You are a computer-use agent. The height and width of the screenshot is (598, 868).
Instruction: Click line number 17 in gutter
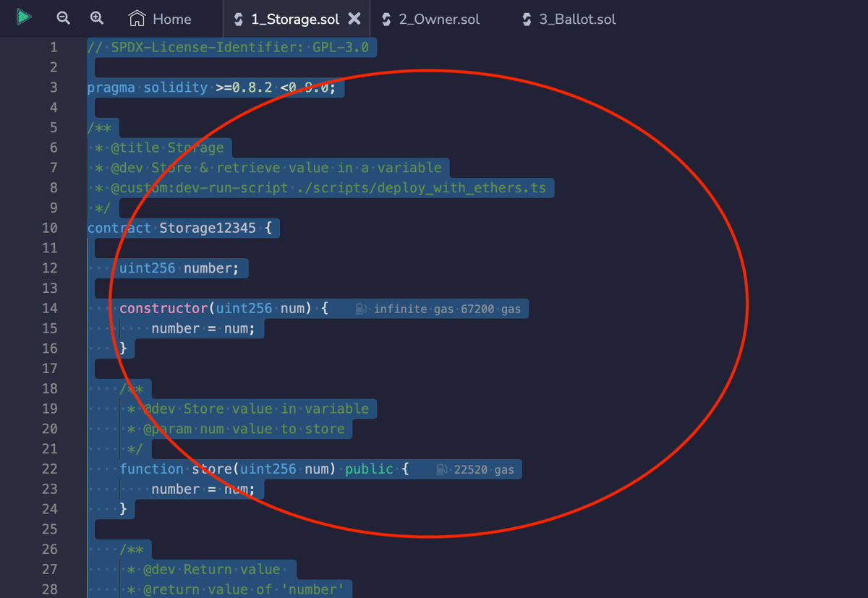tap(49, 368)
